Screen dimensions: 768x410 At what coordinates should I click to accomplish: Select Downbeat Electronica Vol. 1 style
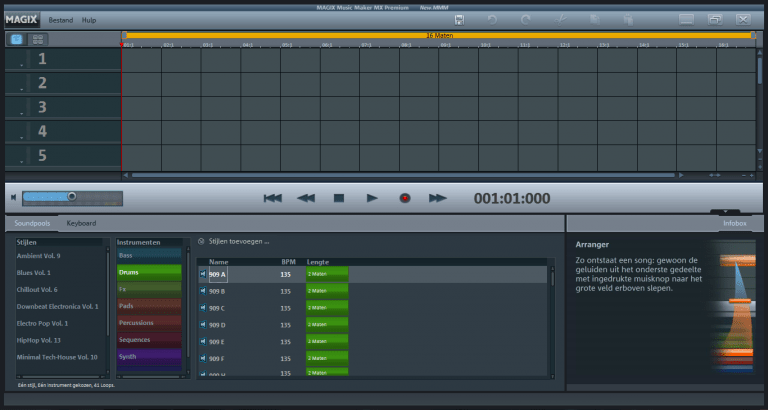pyautogui.click(x=58, y=307)
